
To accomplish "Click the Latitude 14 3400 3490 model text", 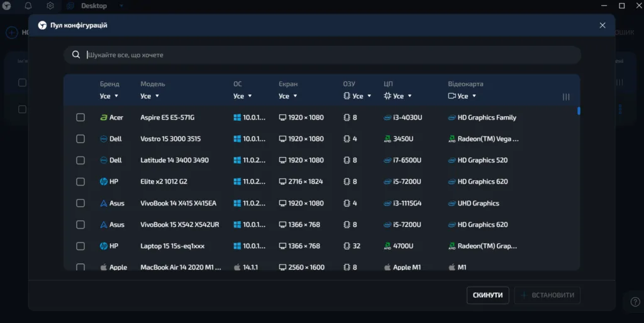I will point(175,160).
